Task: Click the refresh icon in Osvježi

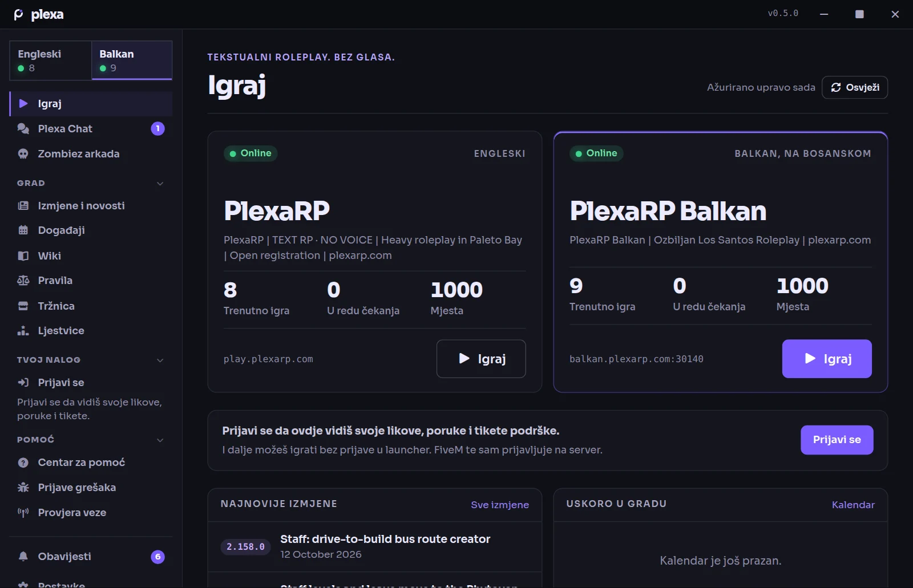Action: 836,87
